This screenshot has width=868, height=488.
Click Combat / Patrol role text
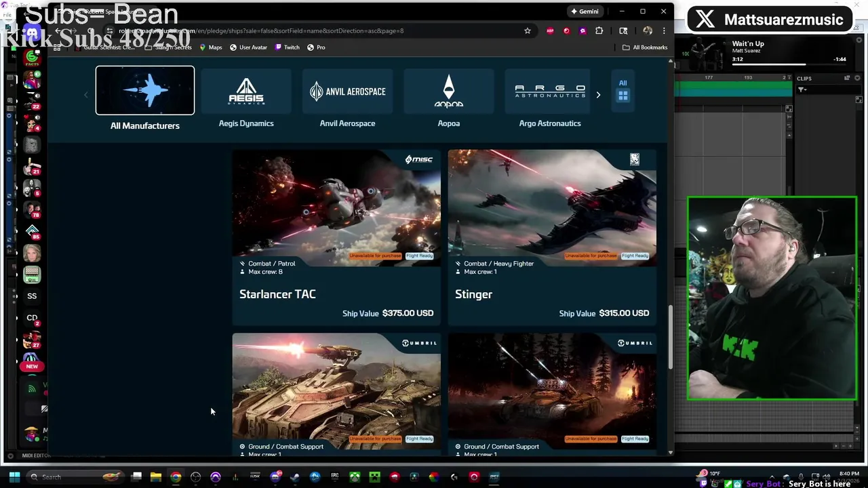point(271,264)
